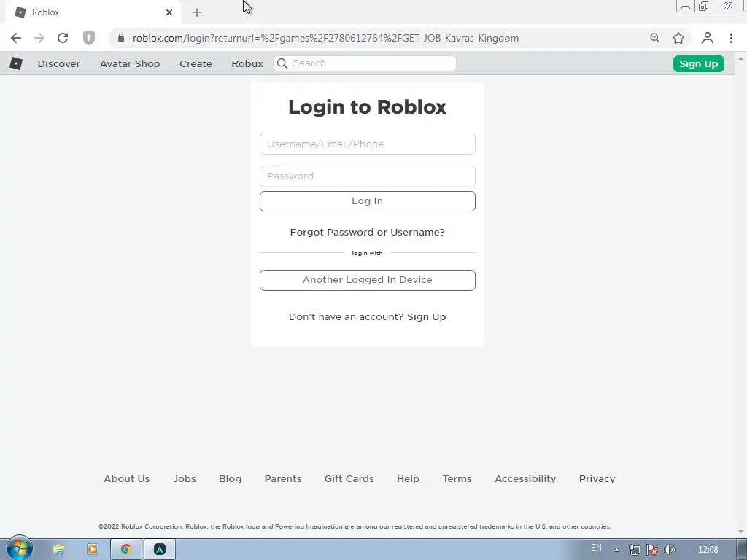The height and width of the screenshot is (560, 747).
Task: Open the Privacy footer link
Action: [x=597, y=478]
